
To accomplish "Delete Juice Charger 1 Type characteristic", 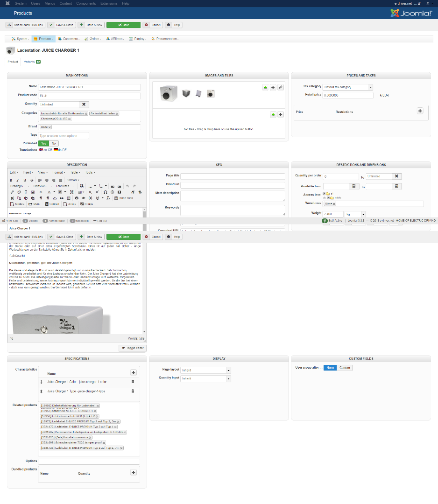I will point(133,391).
